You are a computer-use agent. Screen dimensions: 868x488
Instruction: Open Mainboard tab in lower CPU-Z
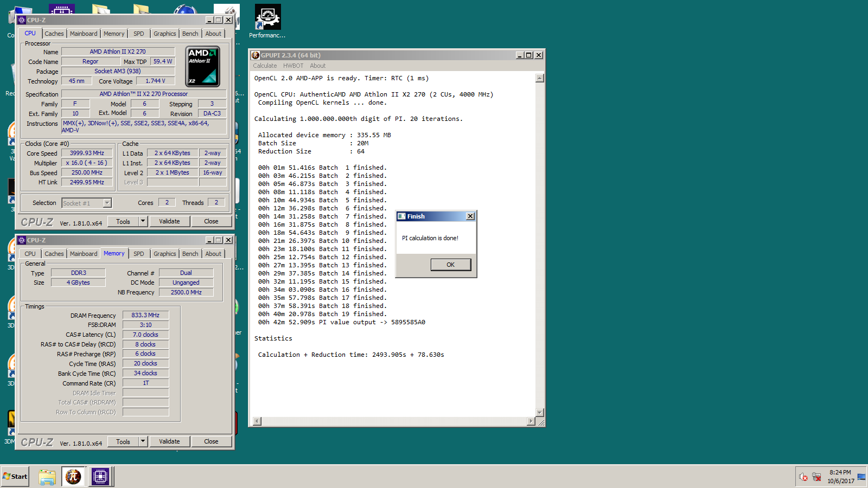(84, 254)
